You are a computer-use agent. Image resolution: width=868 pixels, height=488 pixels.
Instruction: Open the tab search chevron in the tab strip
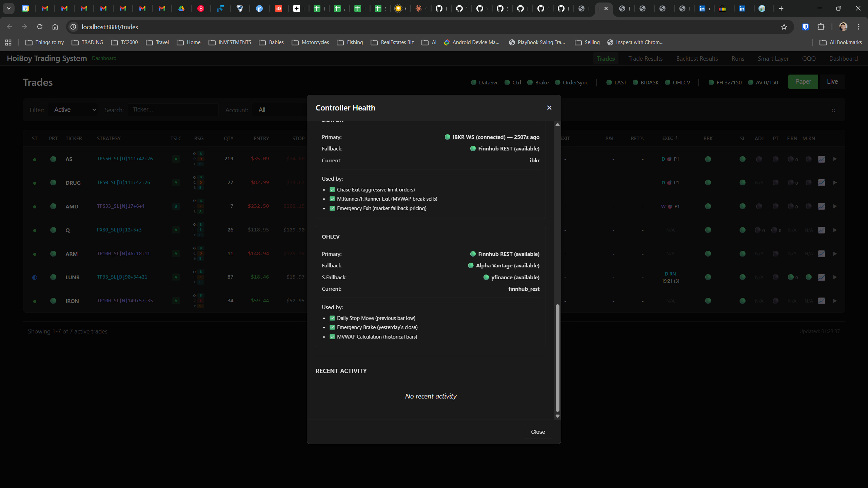[x=9, y=8]
